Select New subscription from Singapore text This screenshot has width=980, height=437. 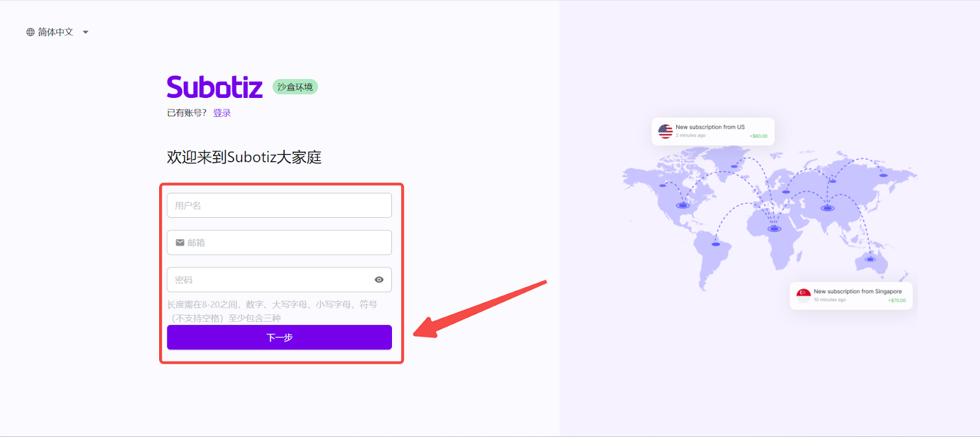858,291
